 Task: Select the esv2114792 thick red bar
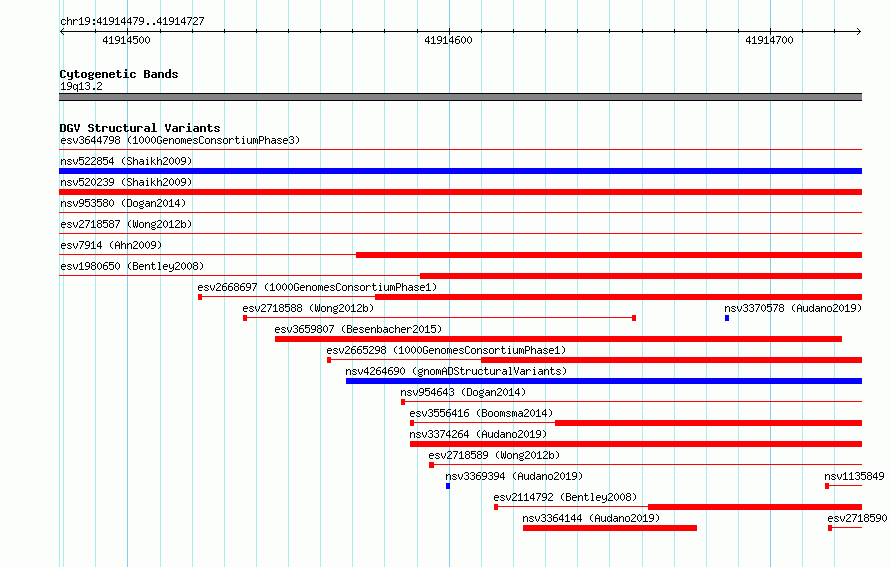(x=755, y=507)
